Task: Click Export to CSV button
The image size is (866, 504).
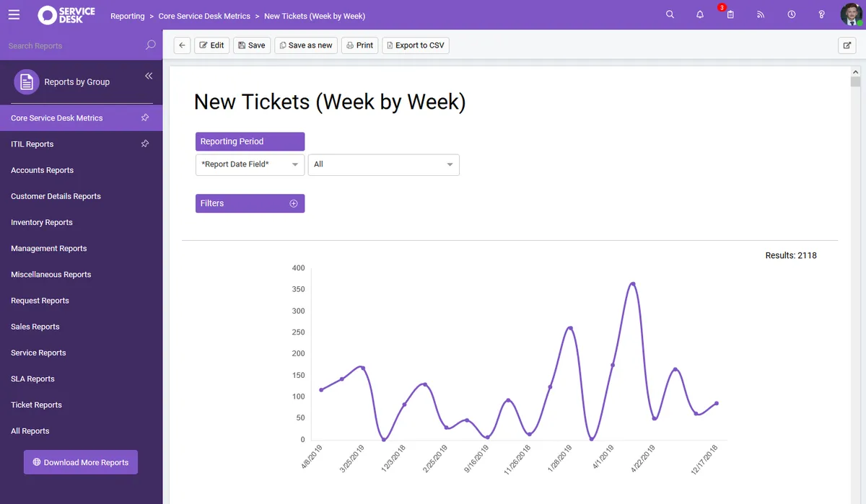Action: coord(415,45)
